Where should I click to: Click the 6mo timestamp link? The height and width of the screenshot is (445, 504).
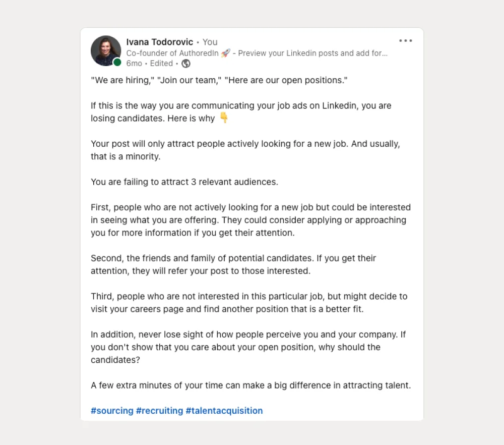click(x=134, y=64)
